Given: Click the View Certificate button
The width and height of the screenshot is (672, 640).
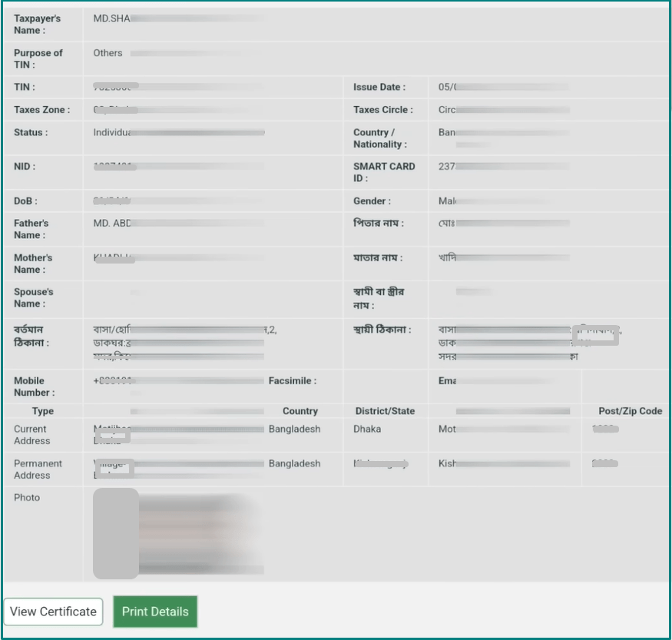Looking at the screenshot, I should pyautogui.click(x=53, y=612).
